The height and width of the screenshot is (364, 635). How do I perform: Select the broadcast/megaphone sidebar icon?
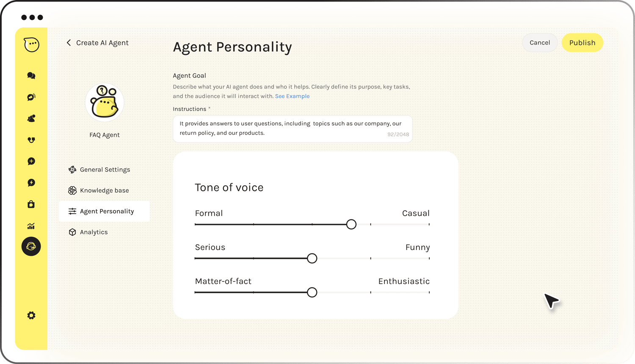coord(31,97)
